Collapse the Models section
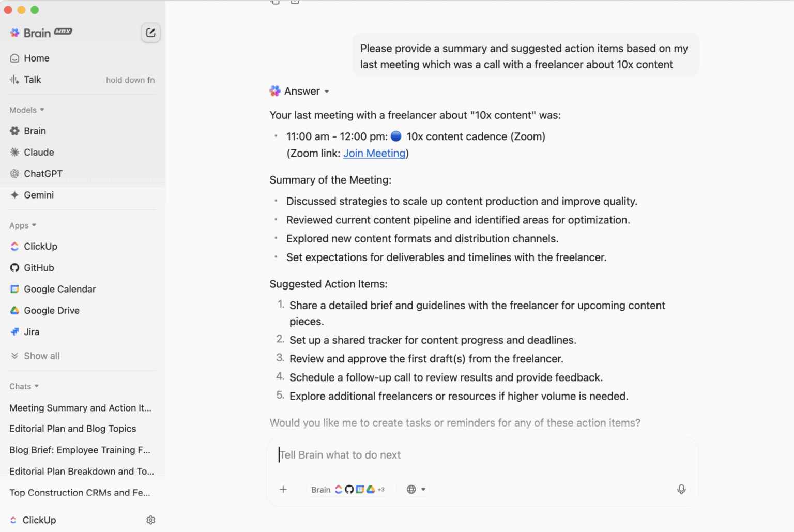Viewport: 794px width, 532px height. [27, 110]
